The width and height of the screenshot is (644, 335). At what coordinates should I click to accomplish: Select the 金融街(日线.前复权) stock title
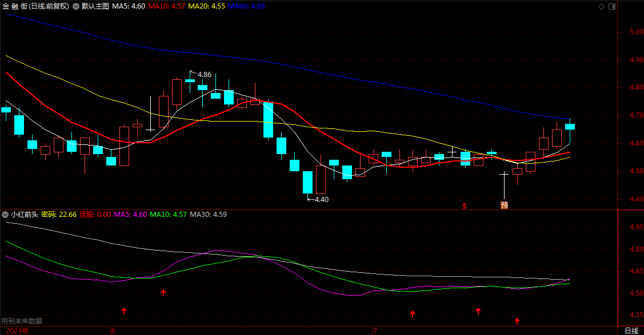coord(36,6)
